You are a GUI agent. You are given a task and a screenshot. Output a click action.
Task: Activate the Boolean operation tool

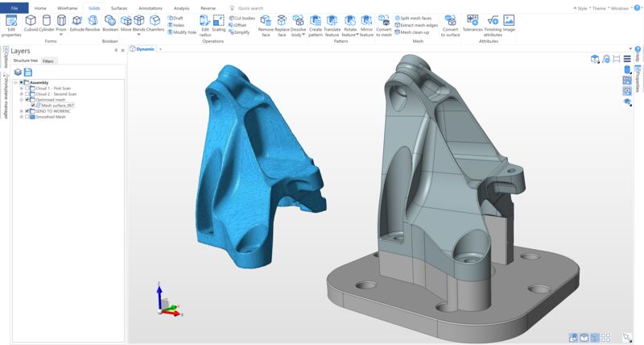coord(110,23)
